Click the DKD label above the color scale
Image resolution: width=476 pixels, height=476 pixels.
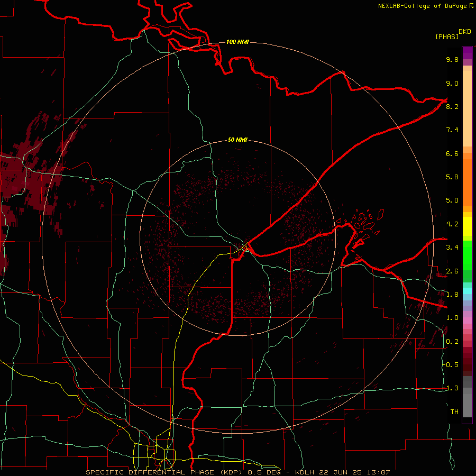click(x=465, y=32)
